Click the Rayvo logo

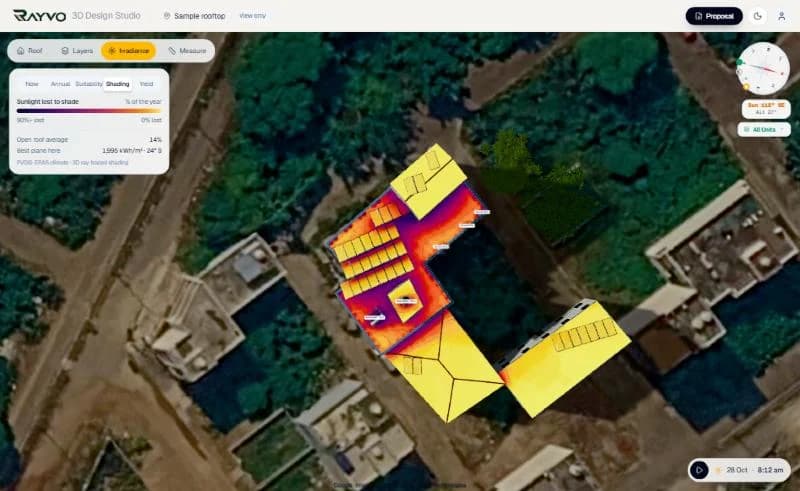(39, 16)
